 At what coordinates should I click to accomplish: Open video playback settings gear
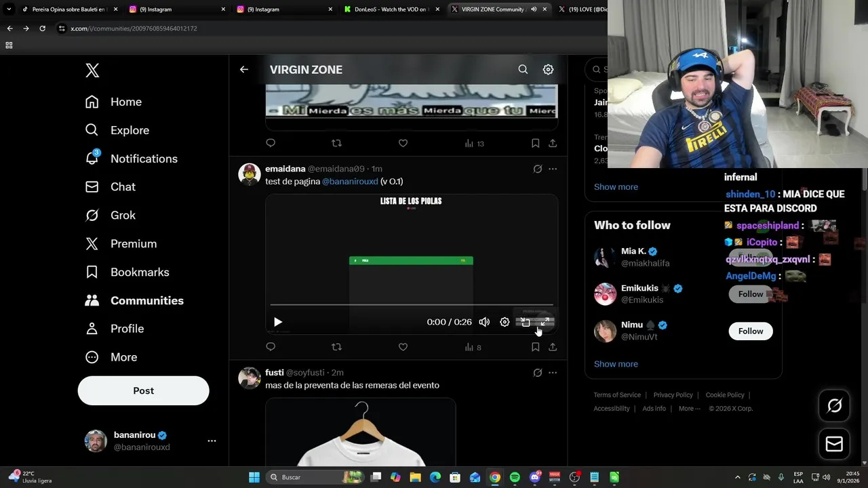pos(505,322)
